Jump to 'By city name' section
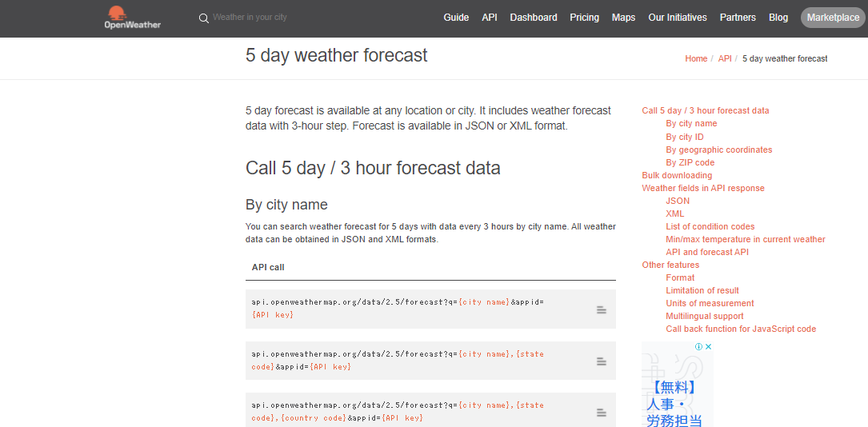868x427 pixels. click(691, 123)
